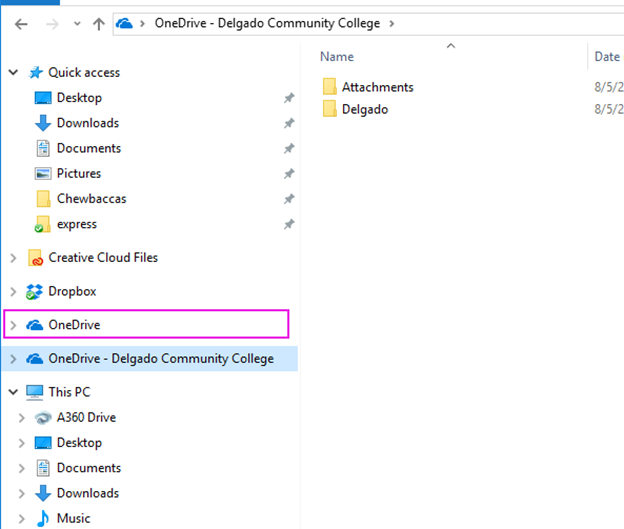Expand Desktop under This PC

click(x=21, y=443)
